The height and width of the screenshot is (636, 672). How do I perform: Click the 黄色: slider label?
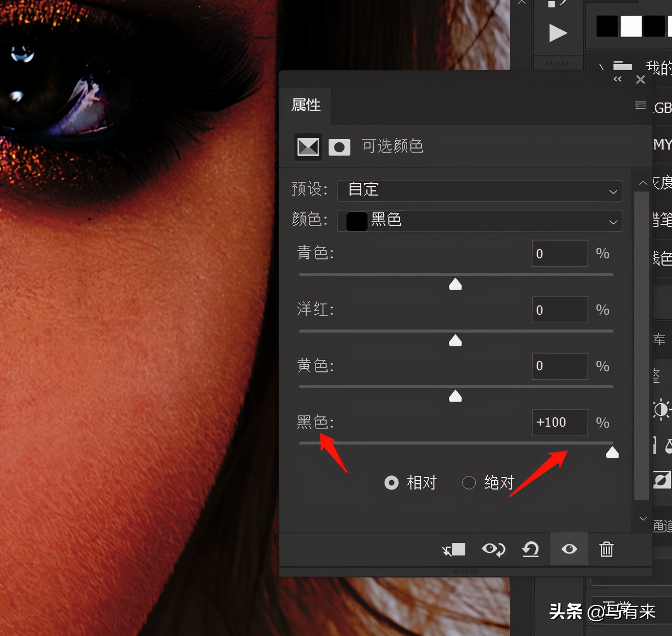click(316, 366)
